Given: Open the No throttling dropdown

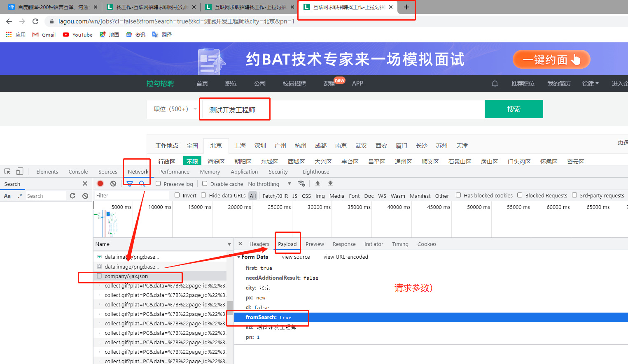Looking at the screenshot, I should coord(270,184).
